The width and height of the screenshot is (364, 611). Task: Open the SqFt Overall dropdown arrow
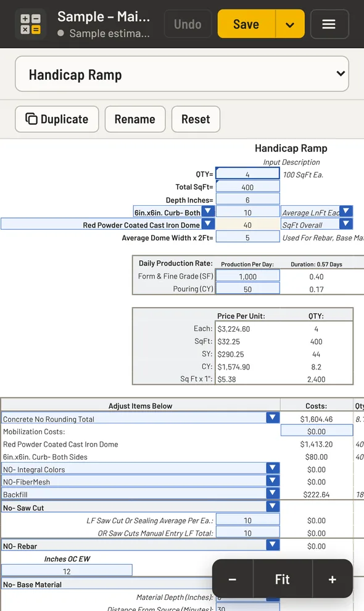pyautogui.click(x=346, y=224)
